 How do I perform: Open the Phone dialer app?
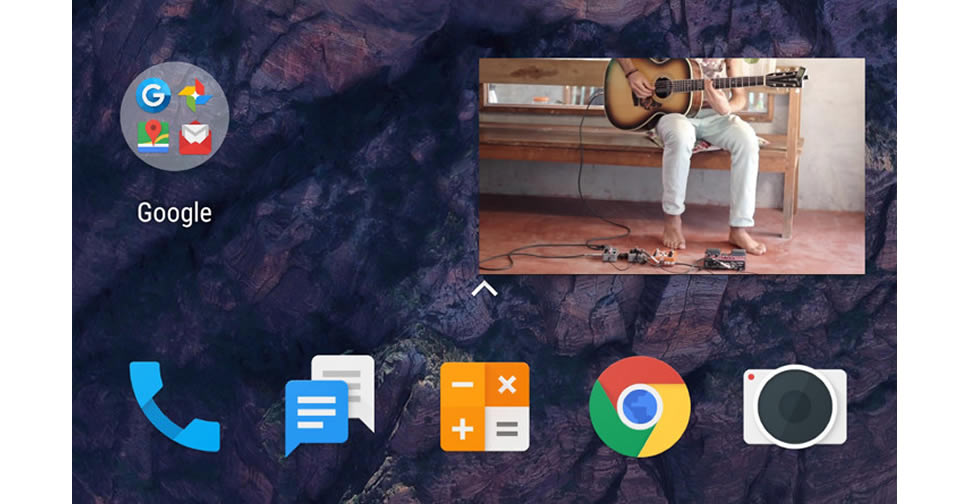pyautogui.click(x=173, y=407)
